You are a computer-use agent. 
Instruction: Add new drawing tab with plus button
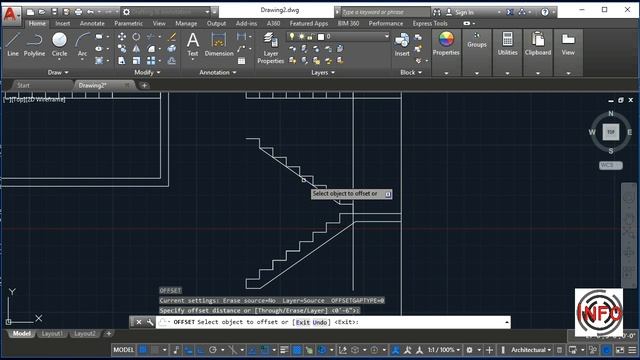pos(144,85)
